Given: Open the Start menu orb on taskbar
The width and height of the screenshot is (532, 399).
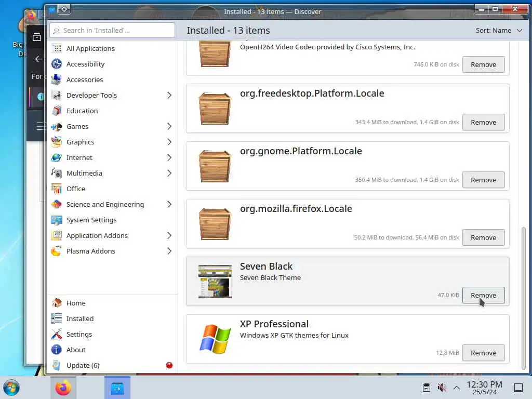Looking at the screenshot, I should tap(11, 388).
